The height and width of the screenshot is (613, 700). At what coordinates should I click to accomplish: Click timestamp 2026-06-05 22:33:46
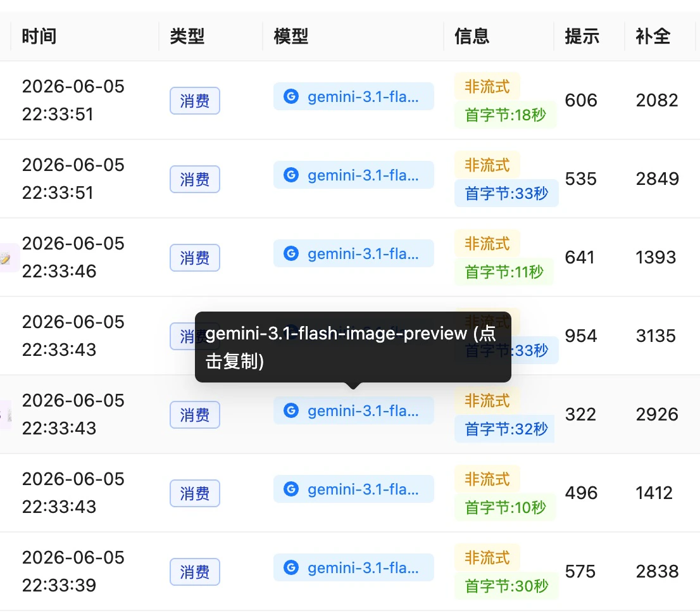[x=73, y=257]
